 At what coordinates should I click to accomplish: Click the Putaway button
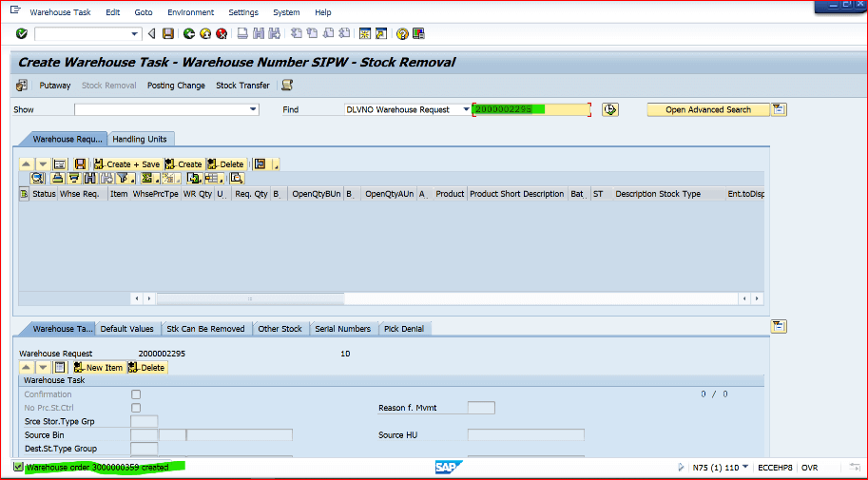(55, 86)
